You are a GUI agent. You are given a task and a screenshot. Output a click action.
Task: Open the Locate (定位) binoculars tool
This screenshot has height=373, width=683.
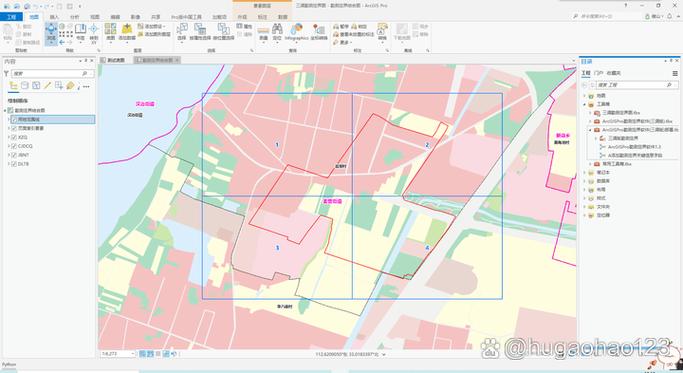point(277,33)
